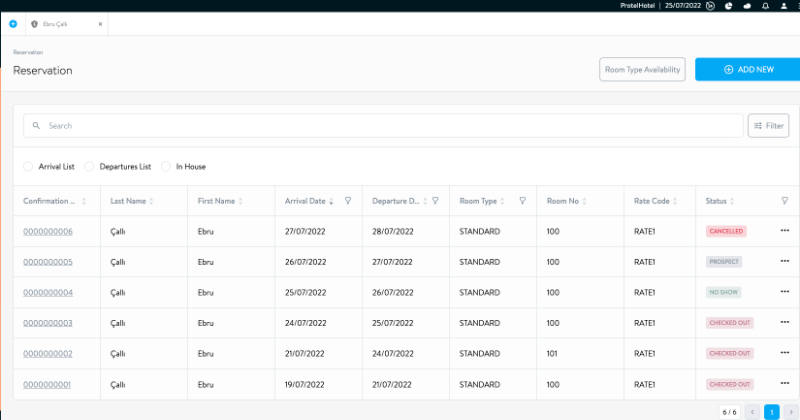Open actions menu for reservation 0000000002

(785, 353)
